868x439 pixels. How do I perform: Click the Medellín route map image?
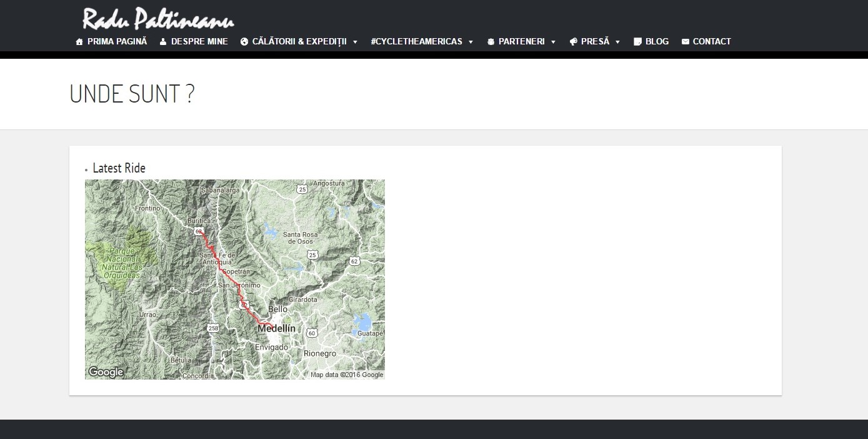235,280
